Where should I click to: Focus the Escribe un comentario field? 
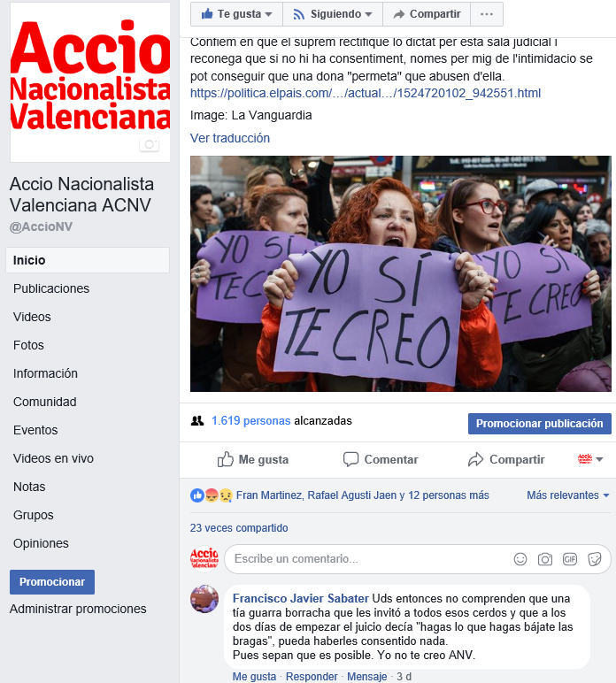(x=368, y=559)
